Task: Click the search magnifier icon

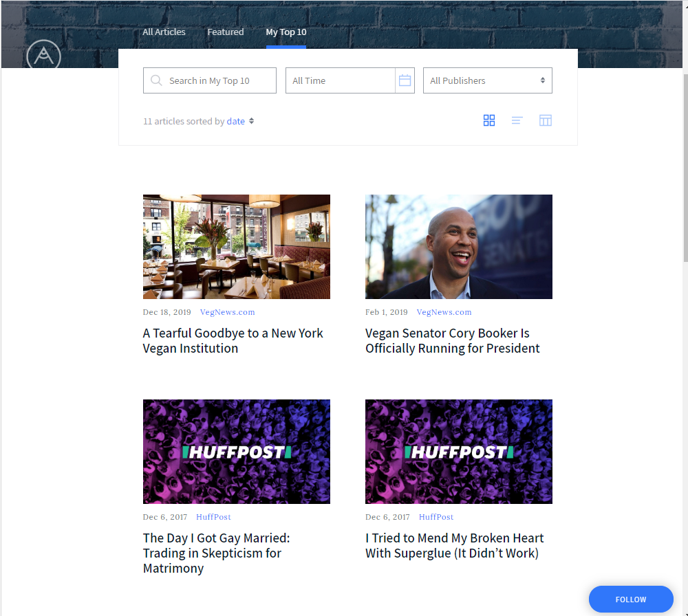Action: 156,80
